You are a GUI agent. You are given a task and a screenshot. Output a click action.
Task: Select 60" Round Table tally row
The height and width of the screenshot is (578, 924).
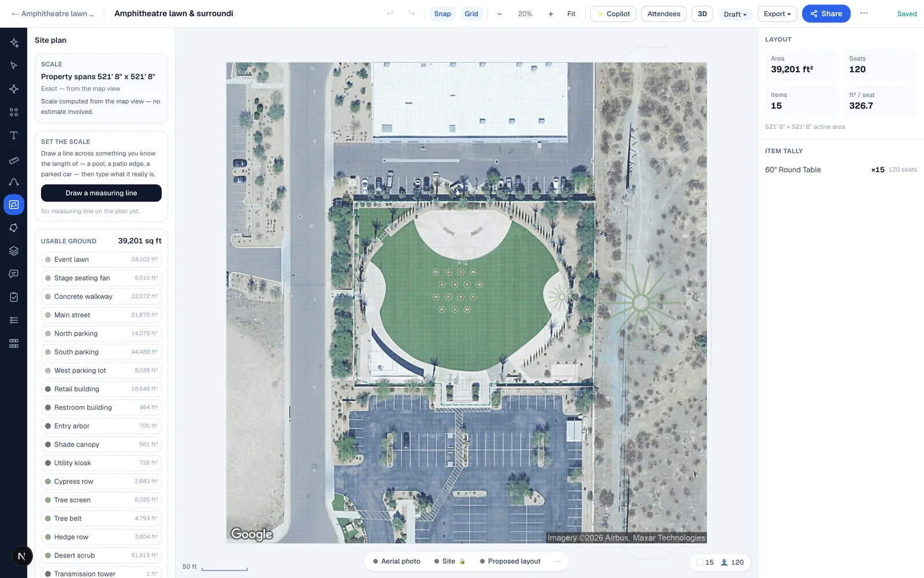coord(841,169)
